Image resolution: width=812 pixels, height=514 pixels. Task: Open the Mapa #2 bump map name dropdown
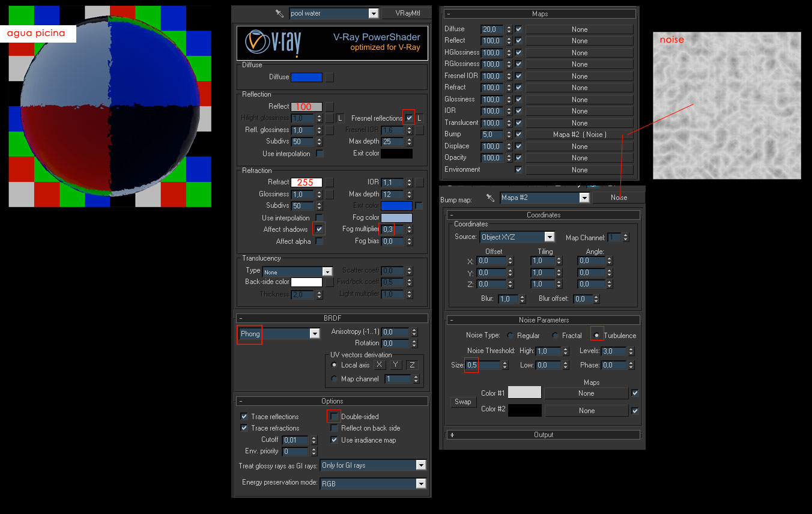click(584, 198)
